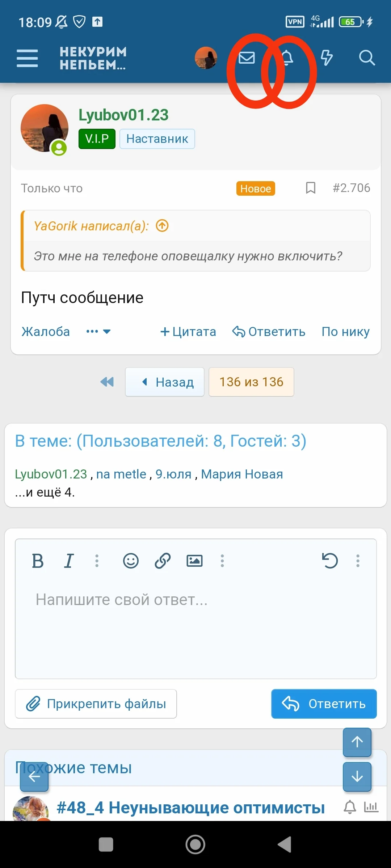Insert an image into the reply
This screenshot has width=391, height=868.
(x=194, y=561)
